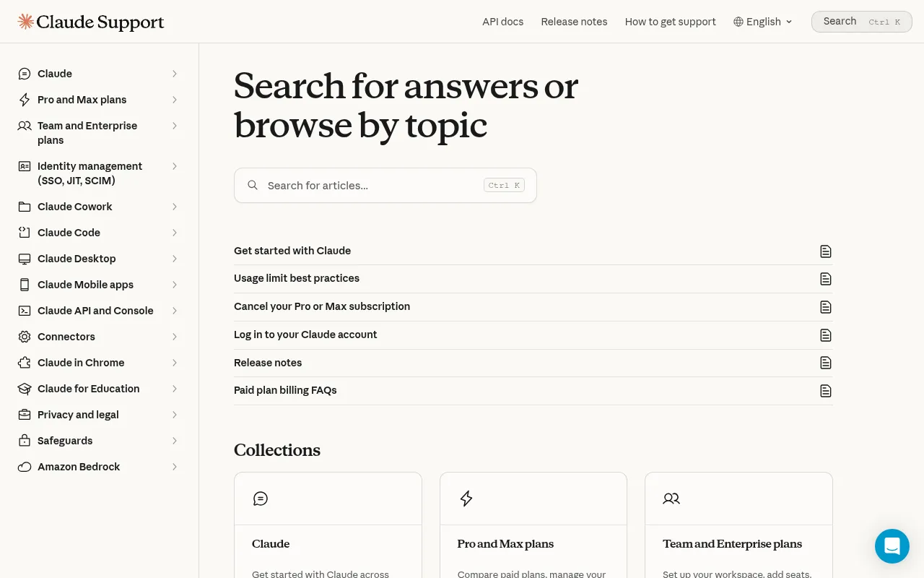Click the gear icon beside Connectors
The height and width of the screenshot is (578, 924).
(25, 337)
